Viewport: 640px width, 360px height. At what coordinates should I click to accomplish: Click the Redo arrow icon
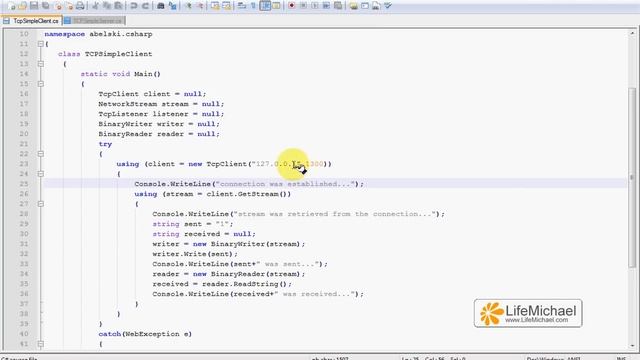click(145, 6)
